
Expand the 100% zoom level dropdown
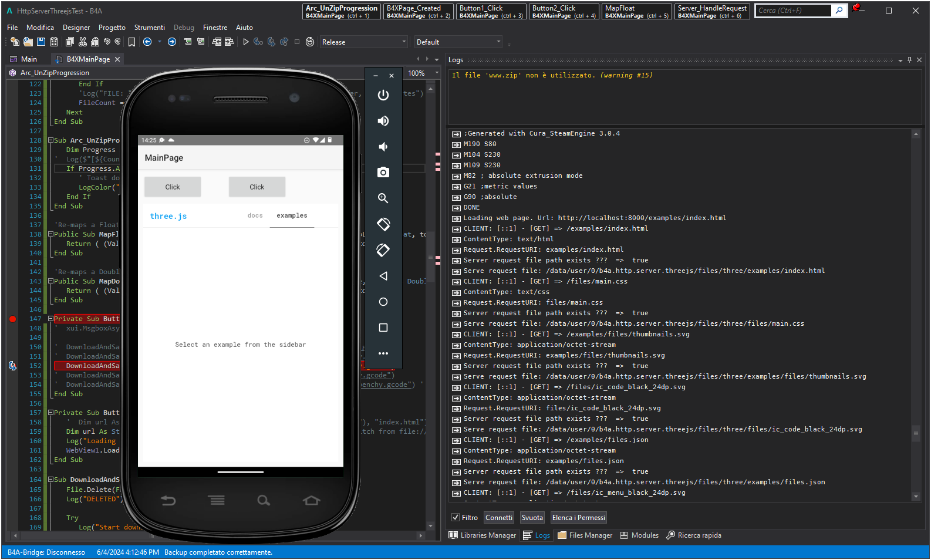[x=437, y=73]
